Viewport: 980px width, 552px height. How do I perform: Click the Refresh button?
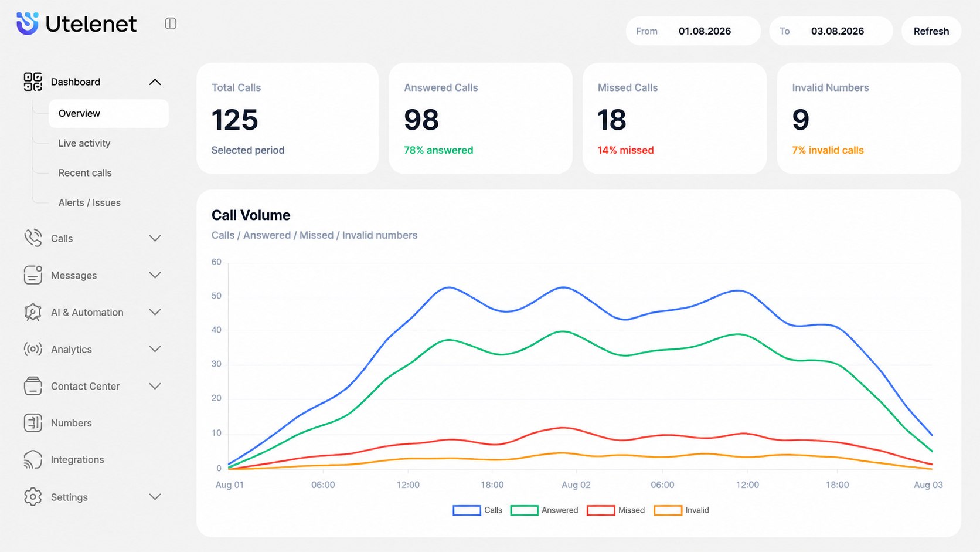pyautogui.click(x=931, y=31)
